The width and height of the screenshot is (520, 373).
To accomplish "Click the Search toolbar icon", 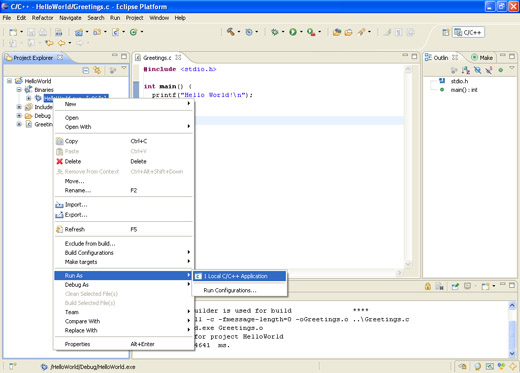I will (x=361, y=32).
